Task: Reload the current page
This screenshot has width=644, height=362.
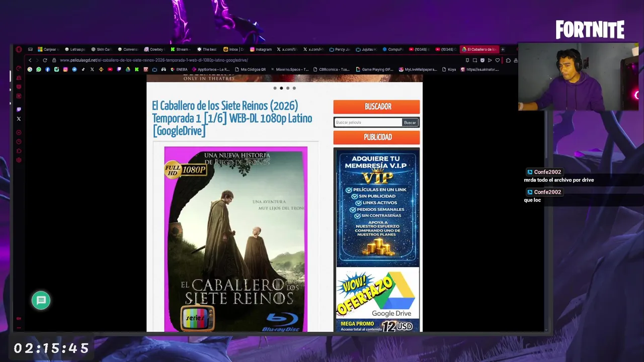Action: click(45, 60)
